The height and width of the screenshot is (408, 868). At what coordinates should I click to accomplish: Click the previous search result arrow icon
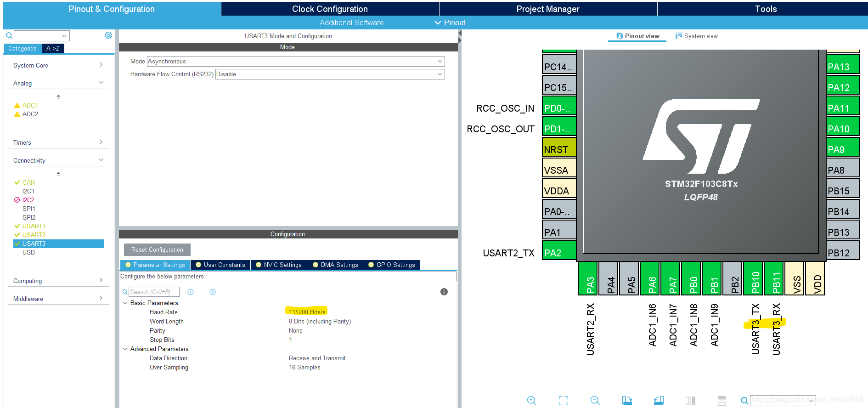coord(191,292)
